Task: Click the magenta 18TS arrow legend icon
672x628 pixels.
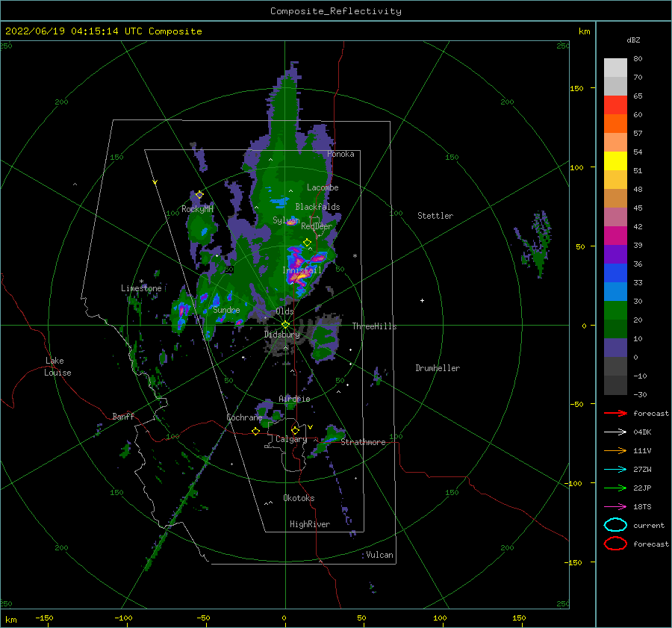Action: pos(615,507)
